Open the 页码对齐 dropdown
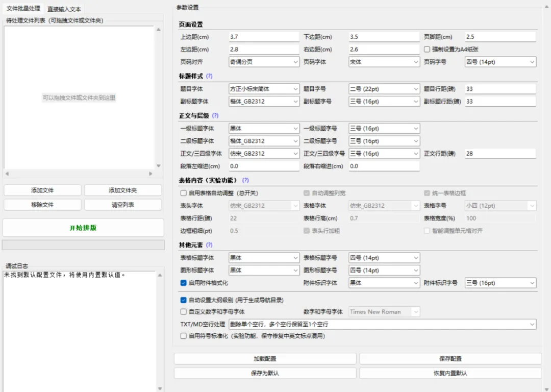This screenshot has width=551, height=392. tap(264, 62)
